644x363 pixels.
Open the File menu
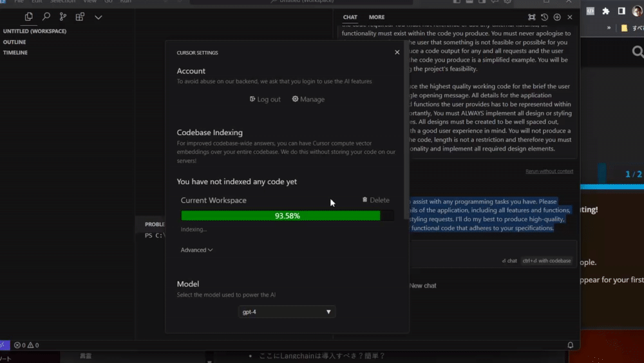coord(19,2)
